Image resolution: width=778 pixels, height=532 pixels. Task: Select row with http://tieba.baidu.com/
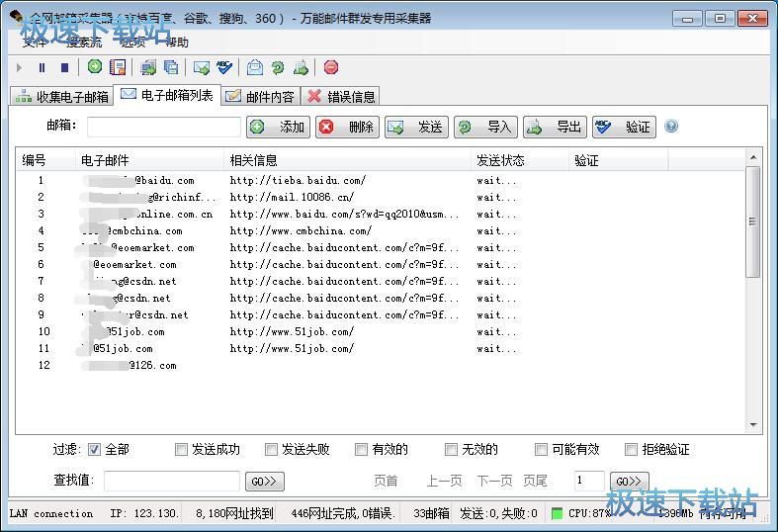coord(380,181)
